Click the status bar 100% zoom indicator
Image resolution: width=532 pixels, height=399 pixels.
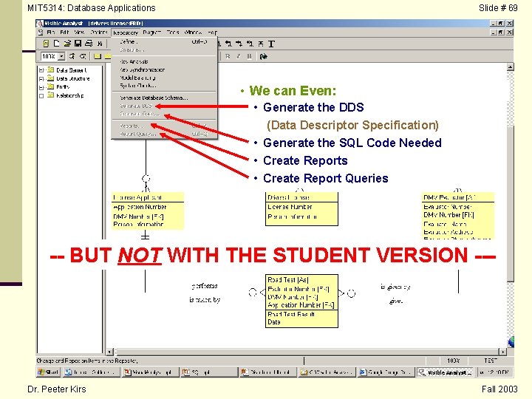coord(453,361)
